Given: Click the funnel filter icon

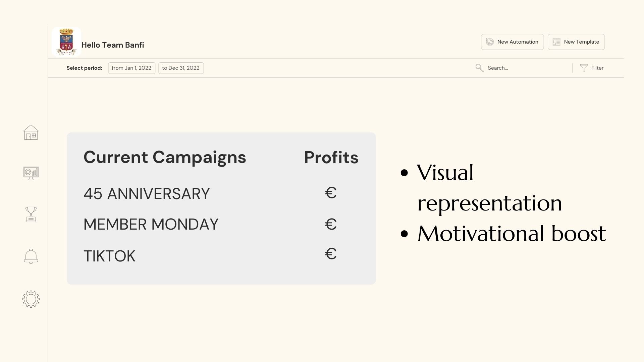Looking at the screenshot, I should click(584, 68).
